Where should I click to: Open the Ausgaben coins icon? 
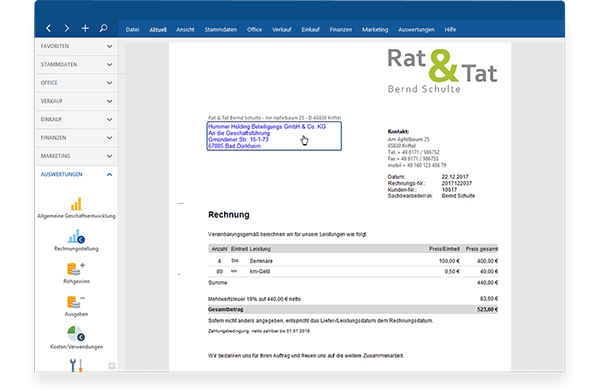pyautogui.click(x=76, y=302)
